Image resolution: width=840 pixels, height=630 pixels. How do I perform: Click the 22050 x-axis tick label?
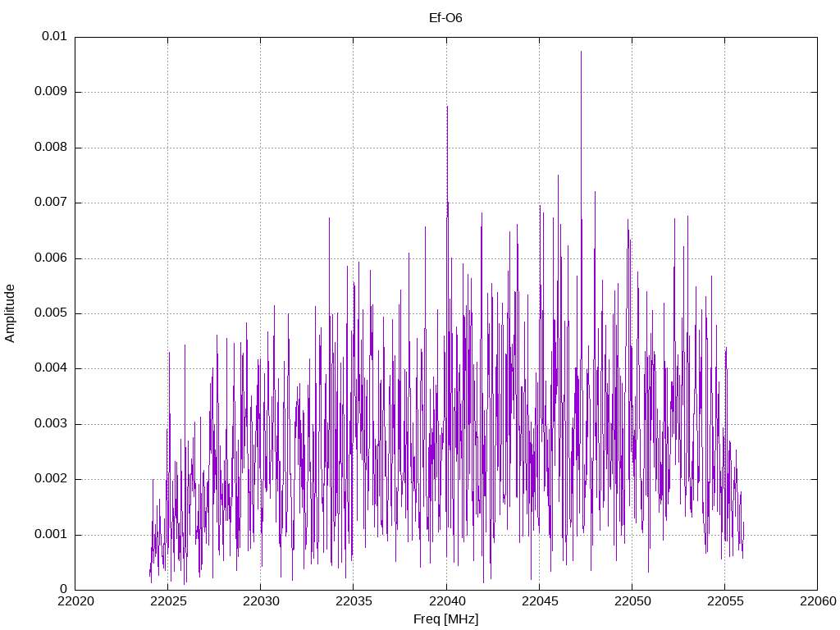click(x=632, y=601)
